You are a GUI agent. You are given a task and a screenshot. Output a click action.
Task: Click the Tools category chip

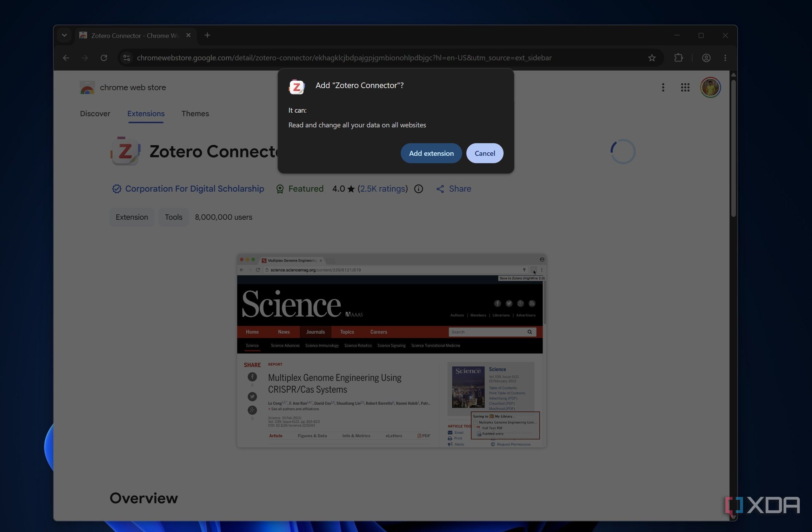click(x=174, y=217)
